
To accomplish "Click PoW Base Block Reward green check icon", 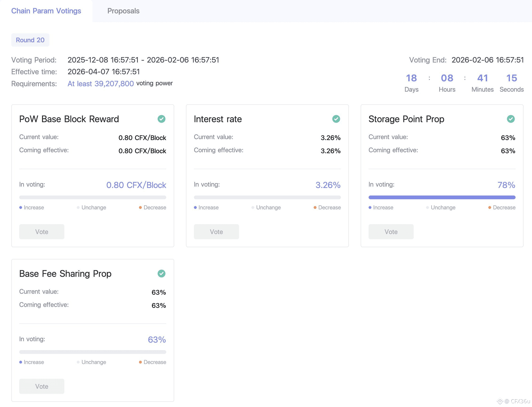I will pos(162,119).
